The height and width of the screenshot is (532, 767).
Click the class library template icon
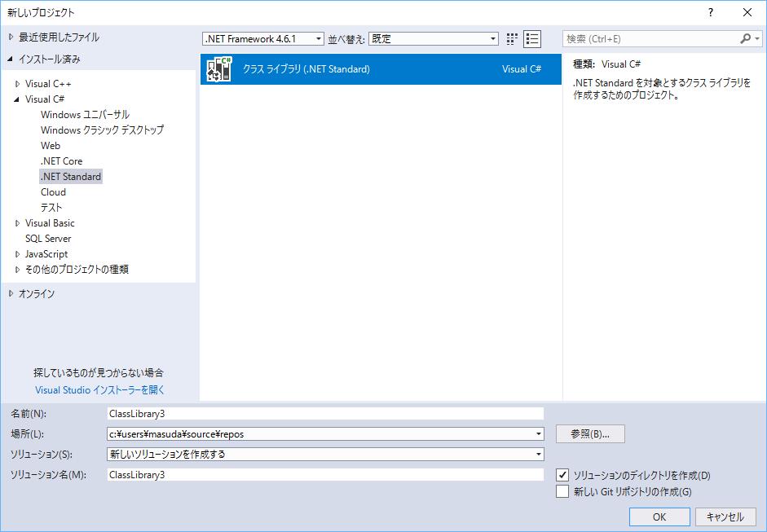click(219, 69)
